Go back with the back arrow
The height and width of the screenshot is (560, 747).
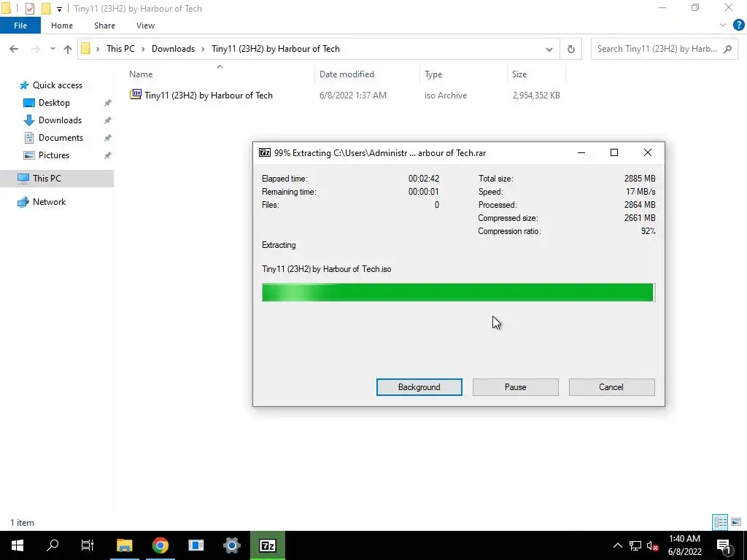(14, 49)
